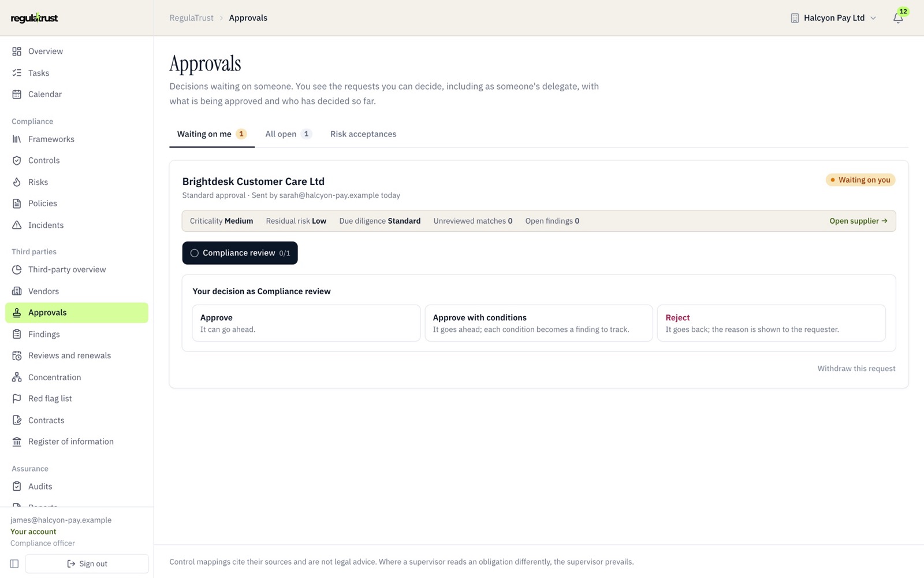Click the Waiting on you status badge
Viewport: 924px width, 578px height.
pos(860,180)
